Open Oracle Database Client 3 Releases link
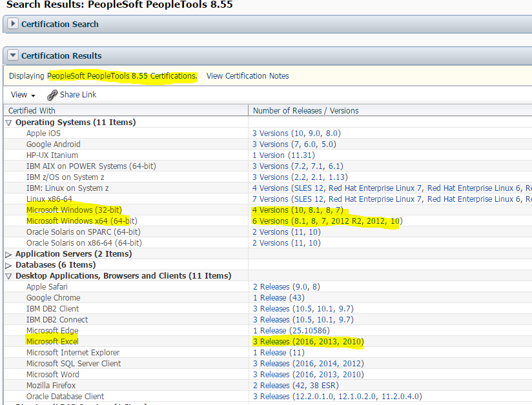 tap(271, 397)
